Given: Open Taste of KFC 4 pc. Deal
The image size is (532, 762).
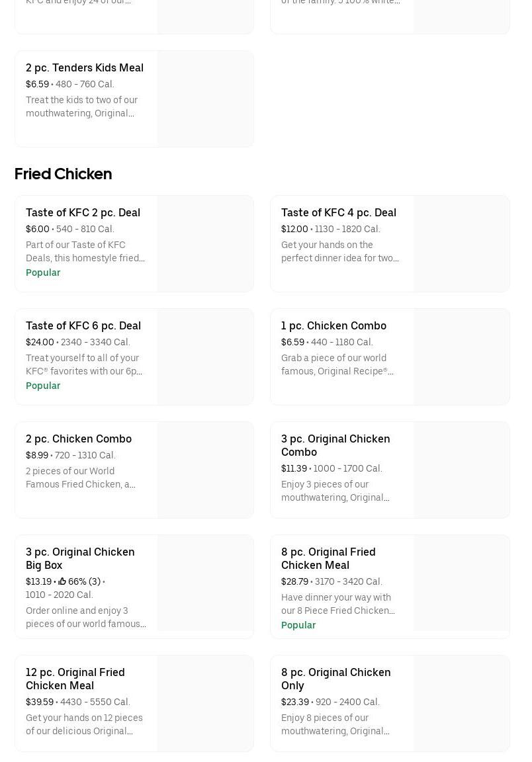Looking at the screenshot, I should (x=339, y=212).
